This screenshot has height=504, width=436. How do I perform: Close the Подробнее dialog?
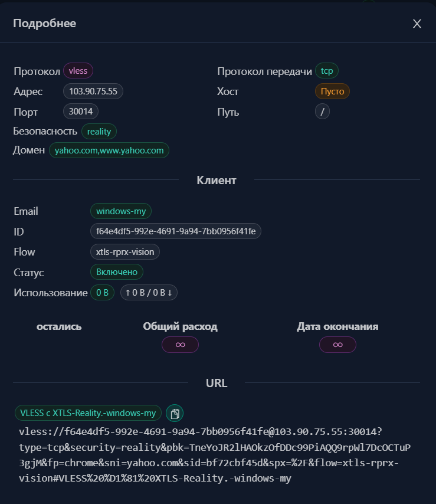click(x=417, y=24)
